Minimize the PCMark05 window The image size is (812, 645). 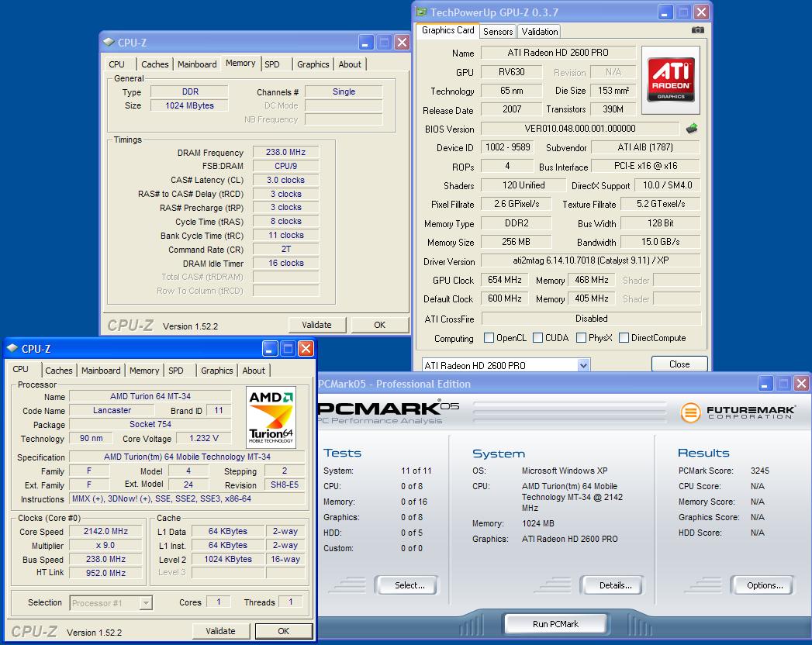pos(765,384)
